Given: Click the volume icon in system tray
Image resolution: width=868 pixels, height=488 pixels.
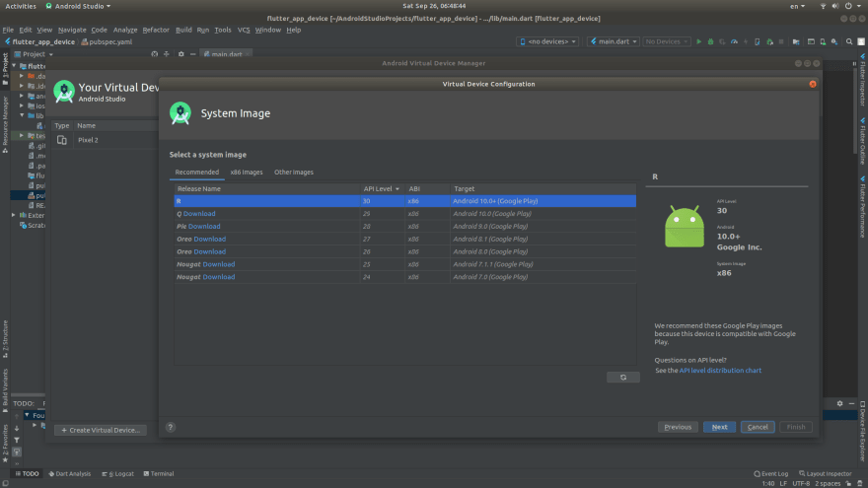Looking at the screenshot, I should [835, 6].
